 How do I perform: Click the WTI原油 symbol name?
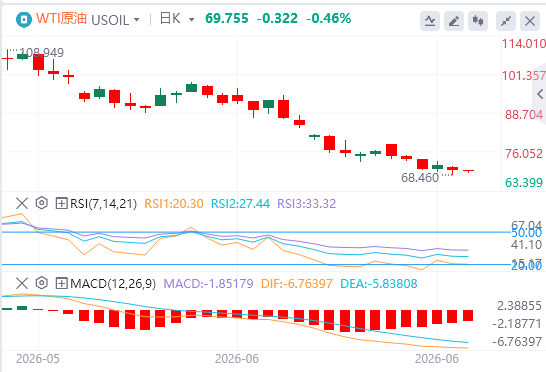(61, 18)
